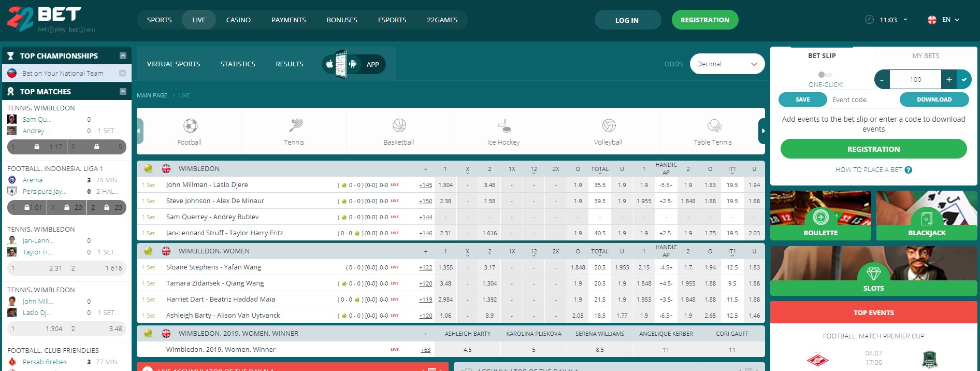Open the 22Games menu

click(x=442, y=20)
